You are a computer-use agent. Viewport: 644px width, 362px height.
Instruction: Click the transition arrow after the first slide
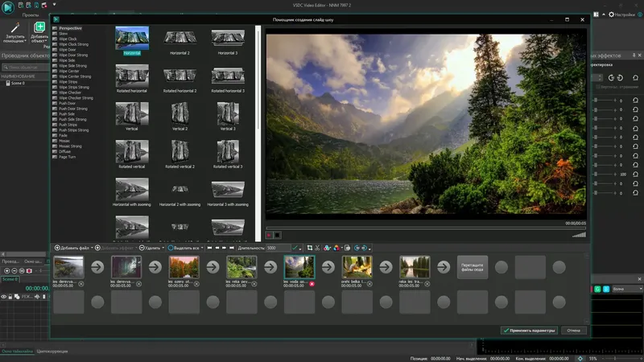tap(97, 267)
